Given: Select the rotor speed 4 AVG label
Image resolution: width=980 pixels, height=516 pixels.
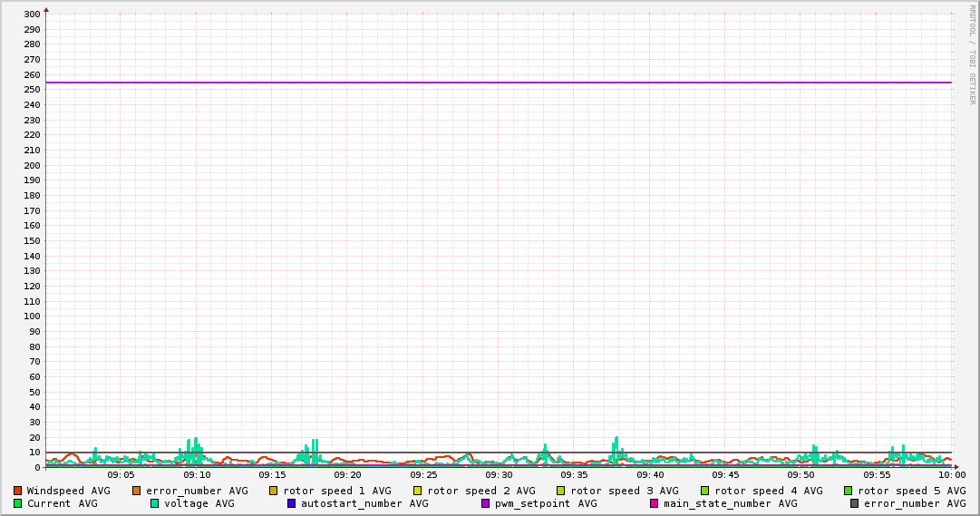Looking at the screenshot, I should (768, 491).
